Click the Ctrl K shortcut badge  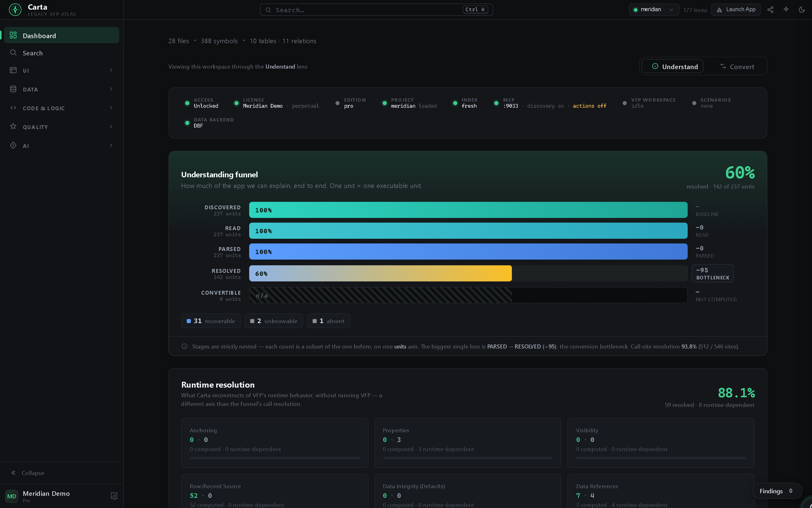475,10
